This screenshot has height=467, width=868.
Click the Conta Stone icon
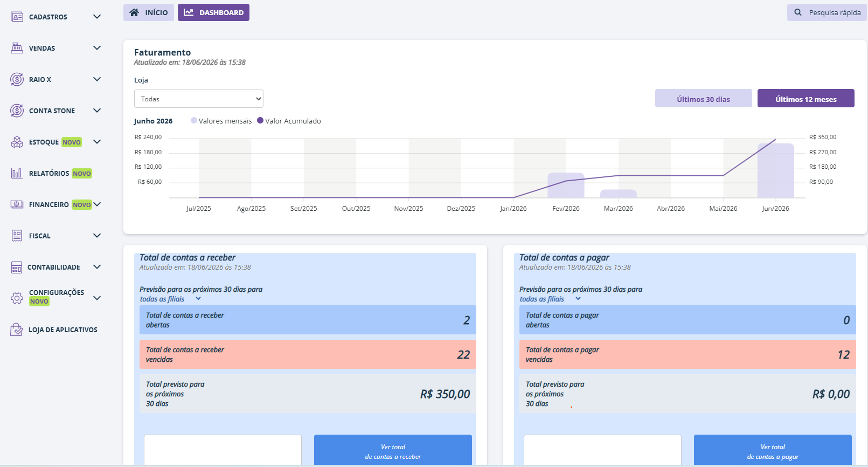[17, 111]
